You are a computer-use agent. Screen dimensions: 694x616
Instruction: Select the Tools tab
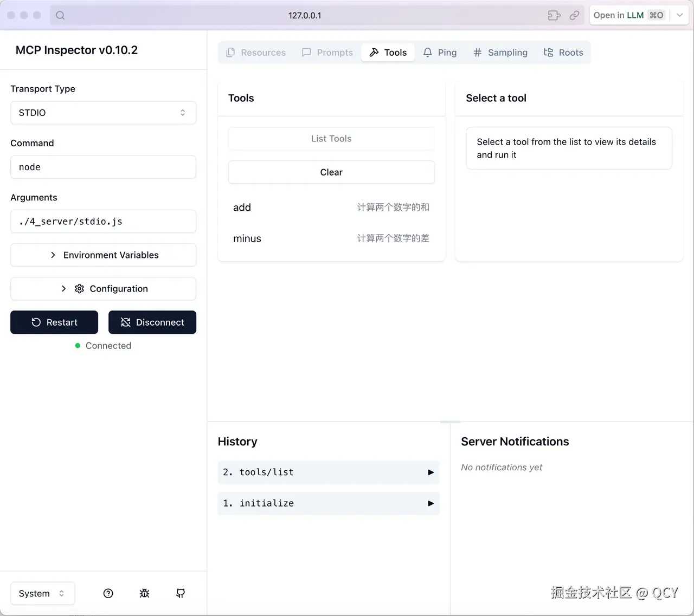(x=388, y=53)
